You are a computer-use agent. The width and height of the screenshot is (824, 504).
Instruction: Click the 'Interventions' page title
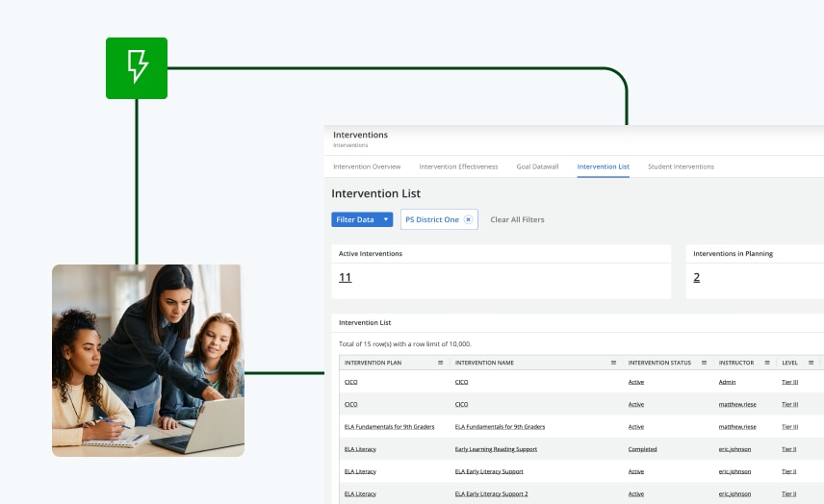(360, 135)
